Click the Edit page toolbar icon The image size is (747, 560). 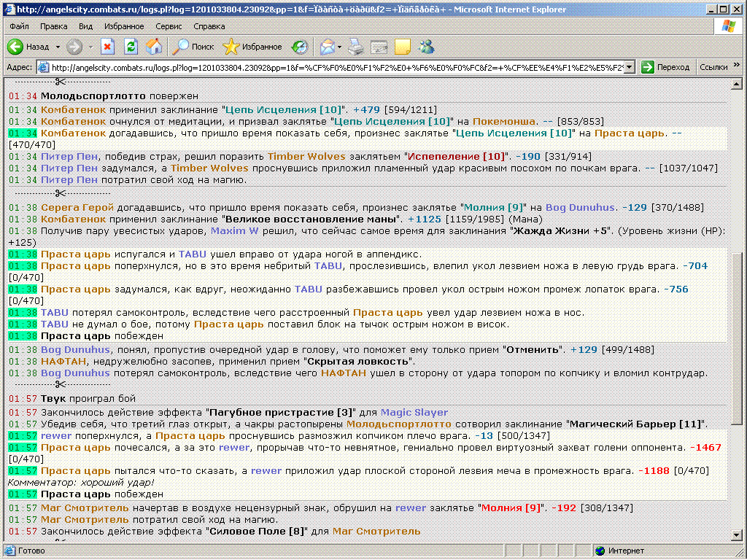[379, 47]
